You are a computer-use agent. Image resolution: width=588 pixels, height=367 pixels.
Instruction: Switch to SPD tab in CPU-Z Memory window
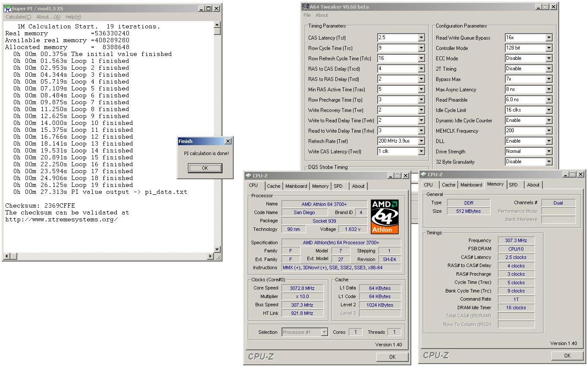pyautogui.click(x=513, y=185)
